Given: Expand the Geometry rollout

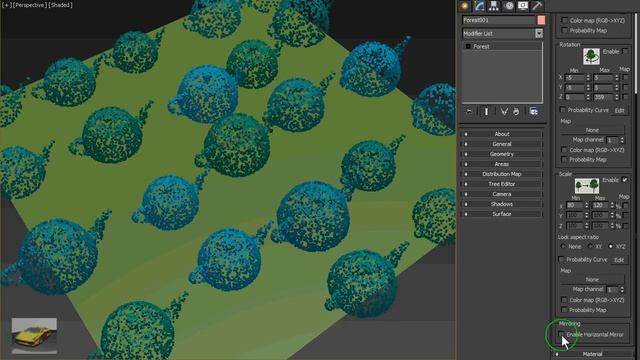Looking at the screenshot, I should coord(502,154).
